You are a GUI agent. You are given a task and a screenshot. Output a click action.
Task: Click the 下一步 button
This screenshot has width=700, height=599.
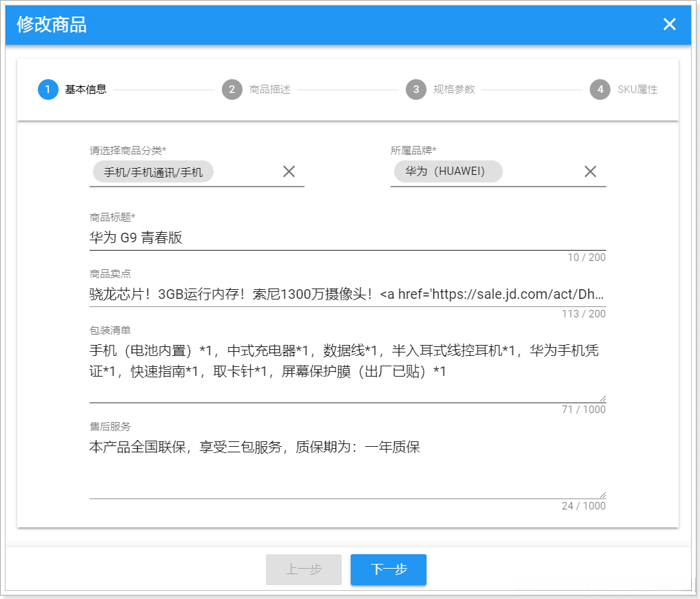click(x=388, y=569)
